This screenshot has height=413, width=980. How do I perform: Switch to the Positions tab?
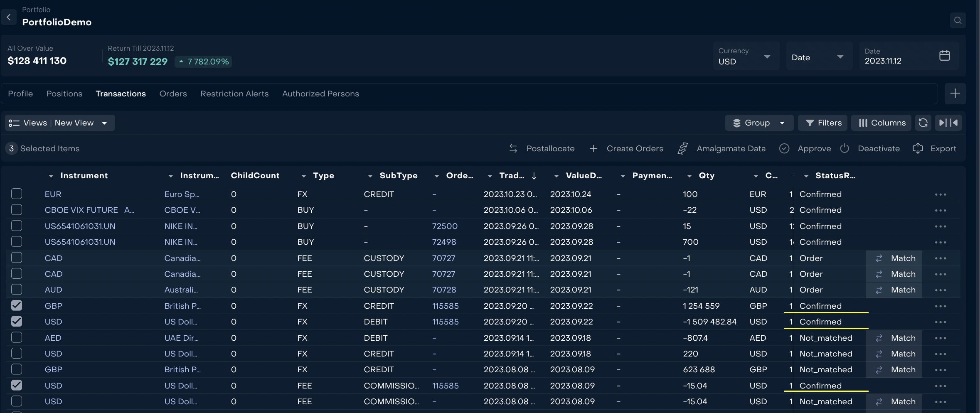tap(64, 93)
